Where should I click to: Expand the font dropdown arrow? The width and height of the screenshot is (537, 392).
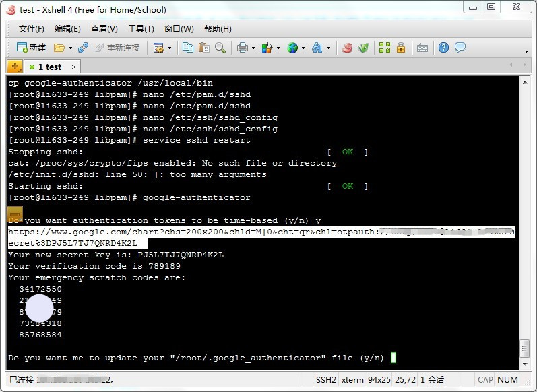click(x=328, y=48)
